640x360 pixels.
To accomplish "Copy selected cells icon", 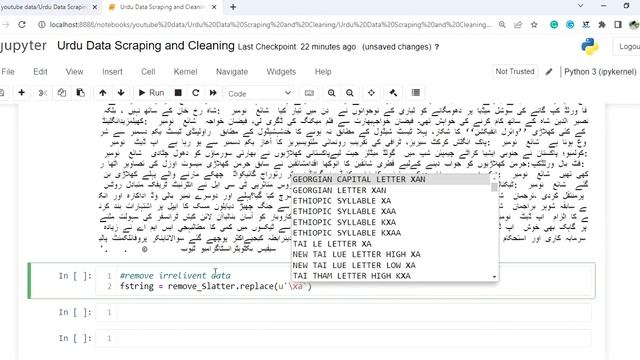I will click(x=62, y=93).
